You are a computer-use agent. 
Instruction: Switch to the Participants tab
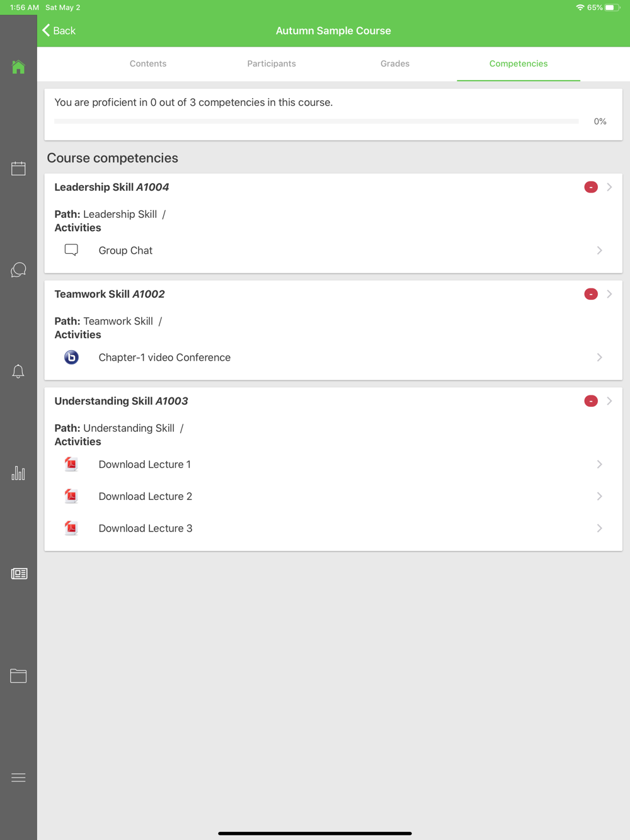click(x=272, y=64)
